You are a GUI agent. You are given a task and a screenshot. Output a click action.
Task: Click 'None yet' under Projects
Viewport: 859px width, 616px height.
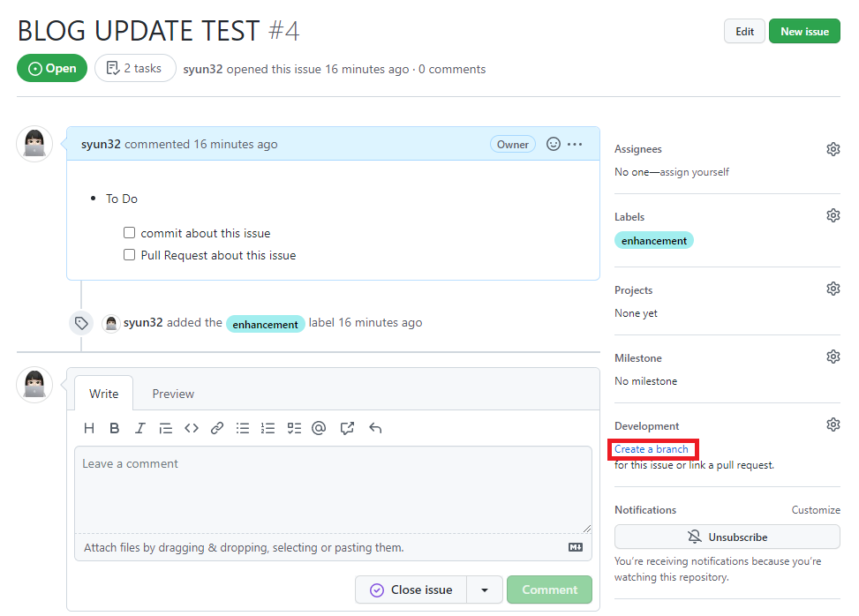point(636,313)
